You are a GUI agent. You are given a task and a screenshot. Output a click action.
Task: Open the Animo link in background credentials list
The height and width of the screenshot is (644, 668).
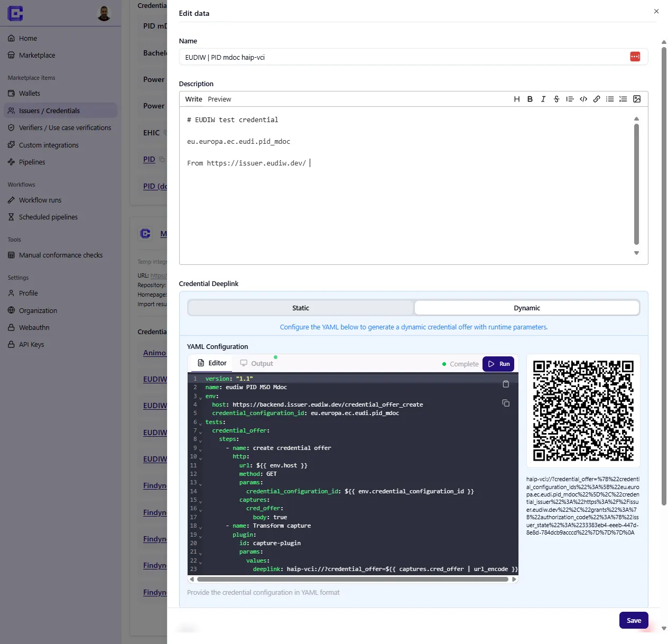pos(154,353)
